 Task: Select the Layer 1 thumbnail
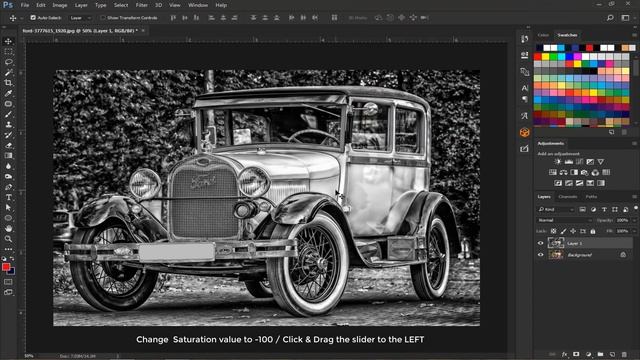point(556,243)
